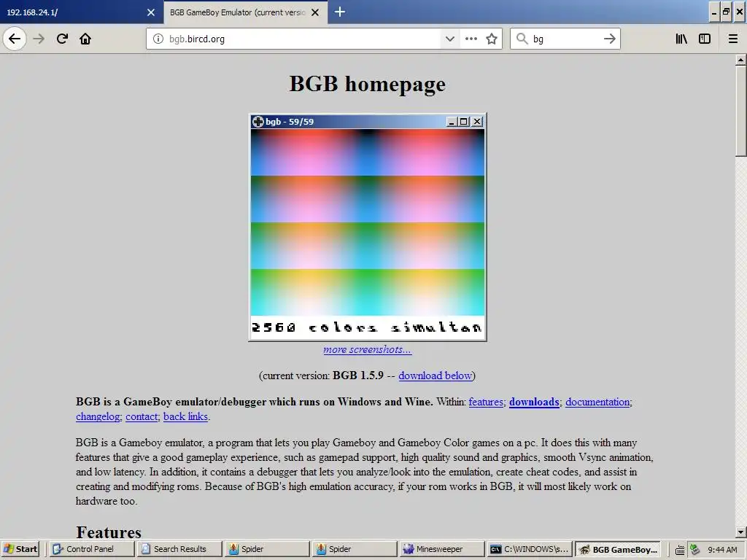747x560 pixels.
Task: Go back to the previous page
Action: (x=15, y=39)
